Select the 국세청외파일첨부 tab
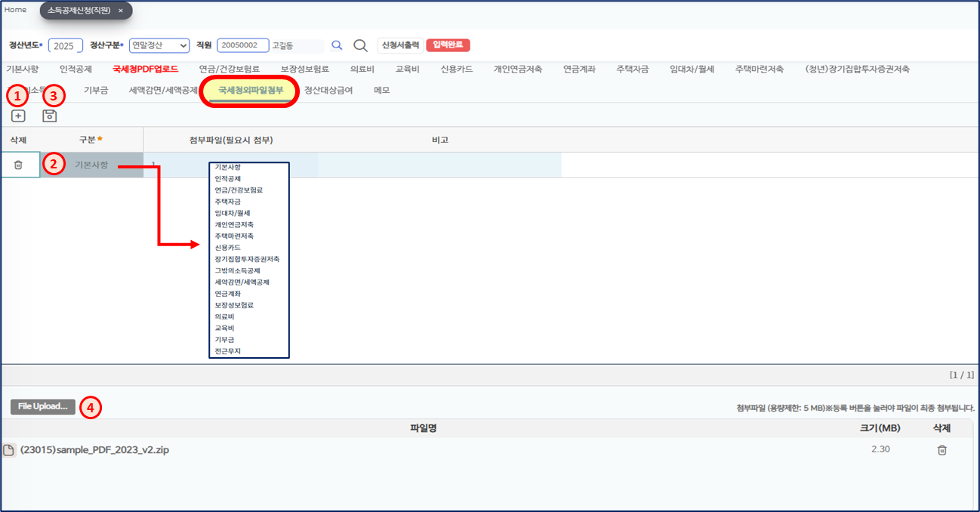 tap(251, 90)
